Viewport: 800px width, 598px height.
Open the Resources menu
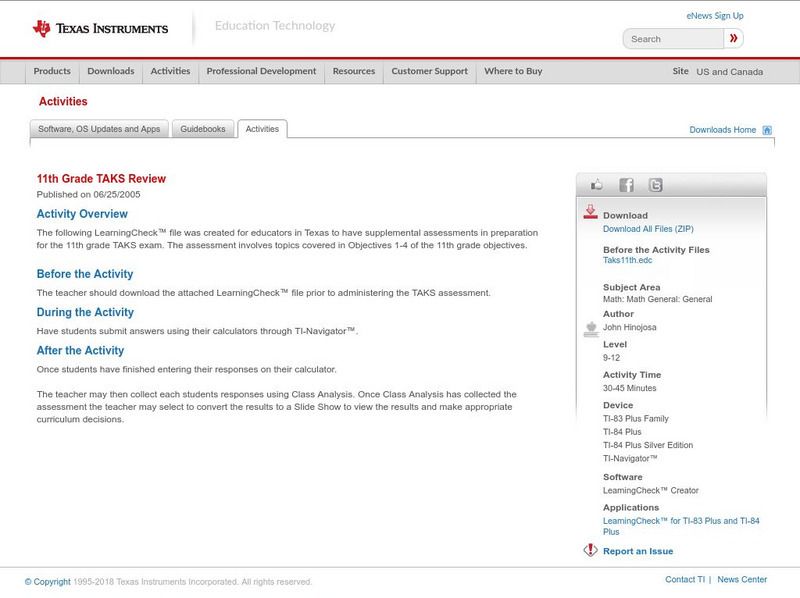tap(354, 71)
